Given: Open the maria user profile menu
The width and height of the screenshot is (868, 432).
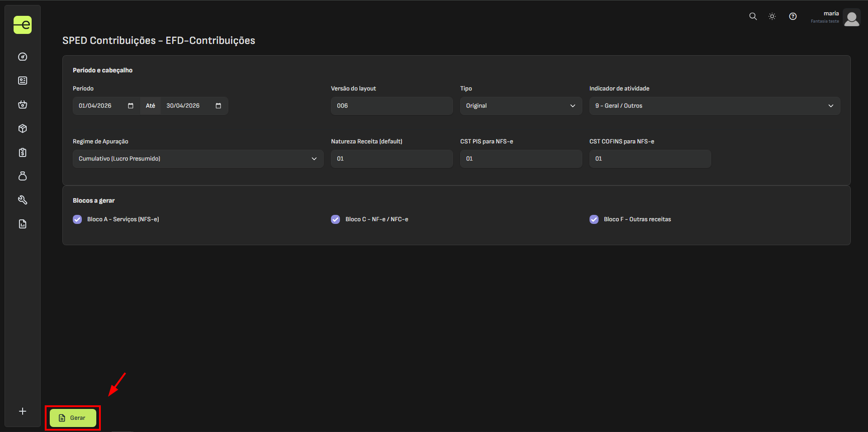Looking at the screenshot, I should 835,18.
